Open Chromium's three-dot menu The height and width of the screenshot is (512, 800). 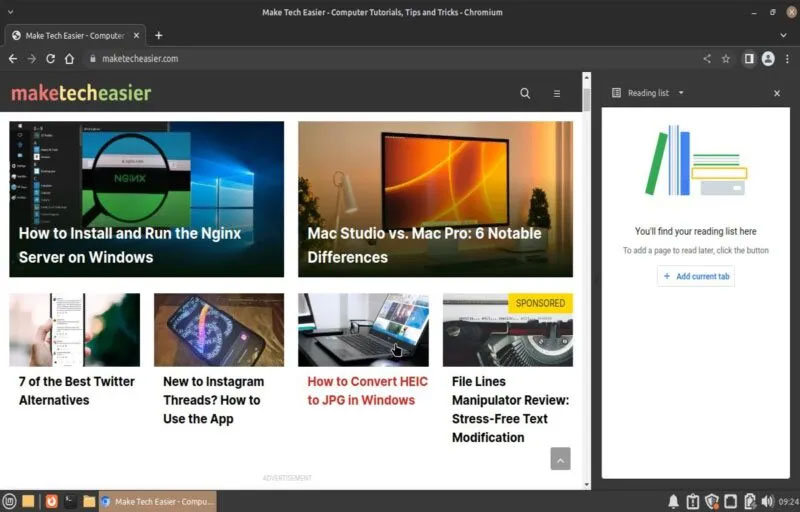pos(787,59)
